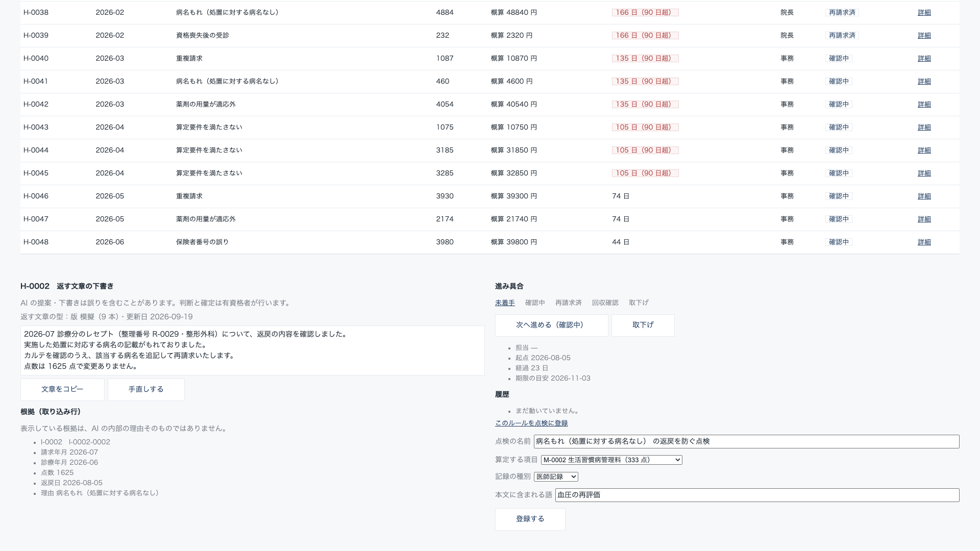Screen dimensions: 980x551
Task: Click the 取下げ button
Action: point(643,325)
